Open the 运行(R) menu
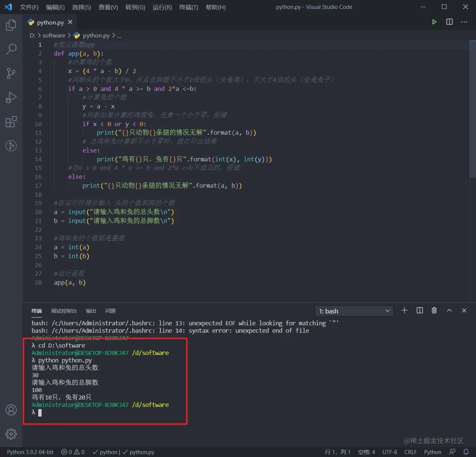Image resolution: width=476 pixels, height=457 pixels. pos(162,7)
